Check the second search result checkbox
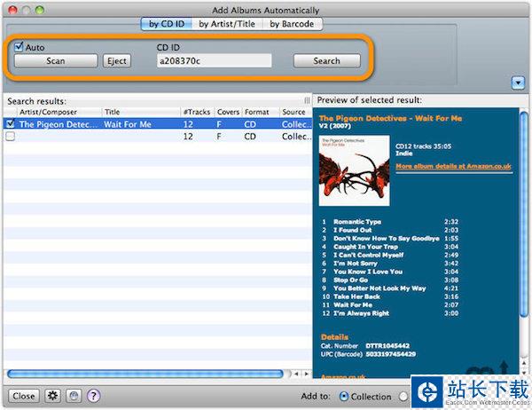 [11, 137]
